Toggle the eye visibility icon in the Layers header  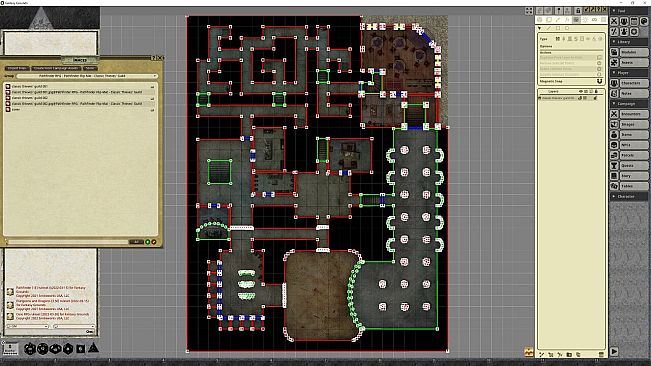tap(580, 91)
